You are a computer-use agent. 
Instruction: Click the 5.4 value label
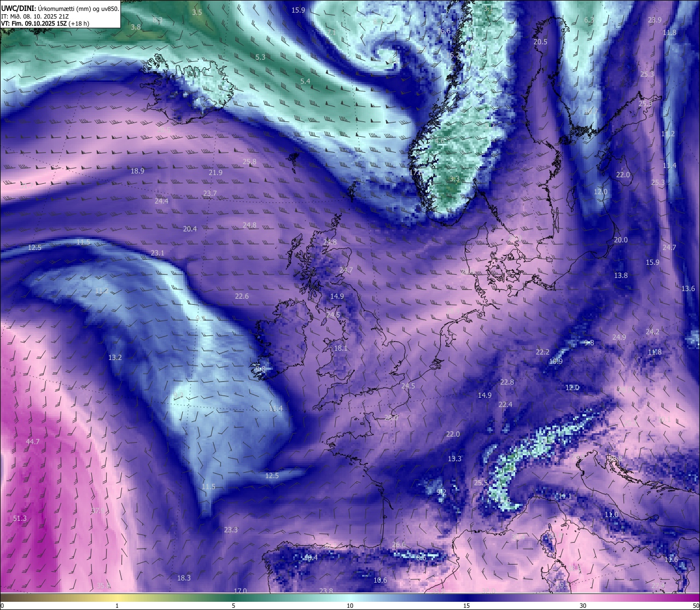pyautogui.click(x=305, y=81)
